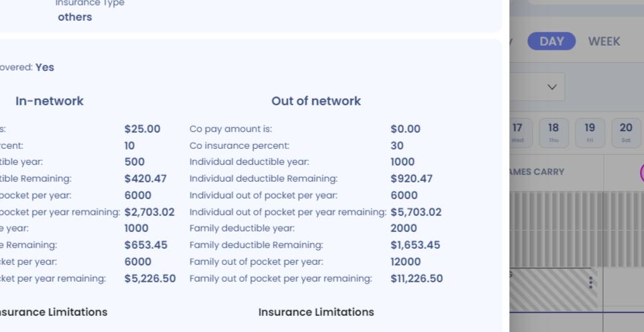Switch to the DAY view
Image resolution: width=644 pixels, height=332 pixels.
tap(551, 41)
